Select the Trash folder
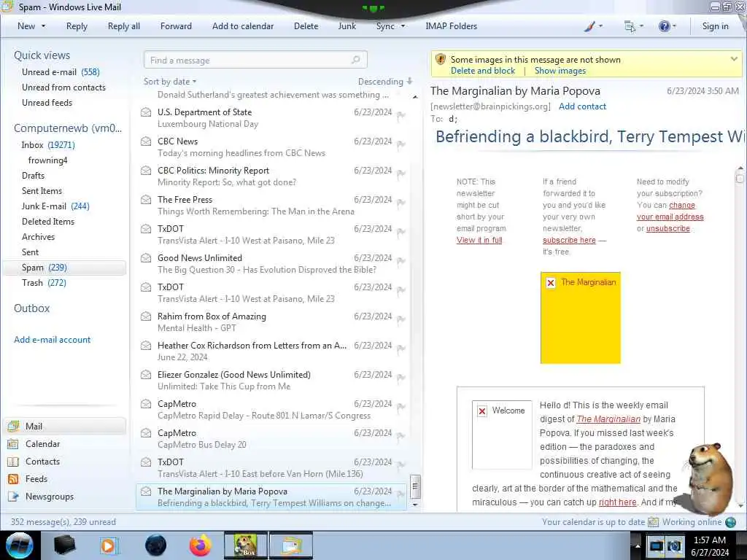Image resolution: width=747 pixels, height=560 pixels. (44, 283)
